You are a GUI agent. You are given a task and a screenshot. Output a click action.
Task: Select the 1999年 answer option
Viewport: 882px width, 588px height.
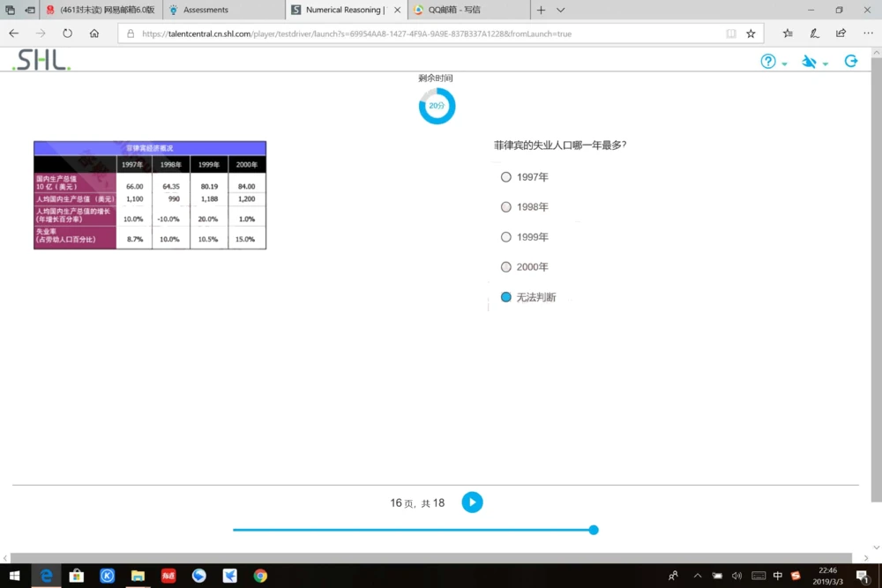coord(505,236)
